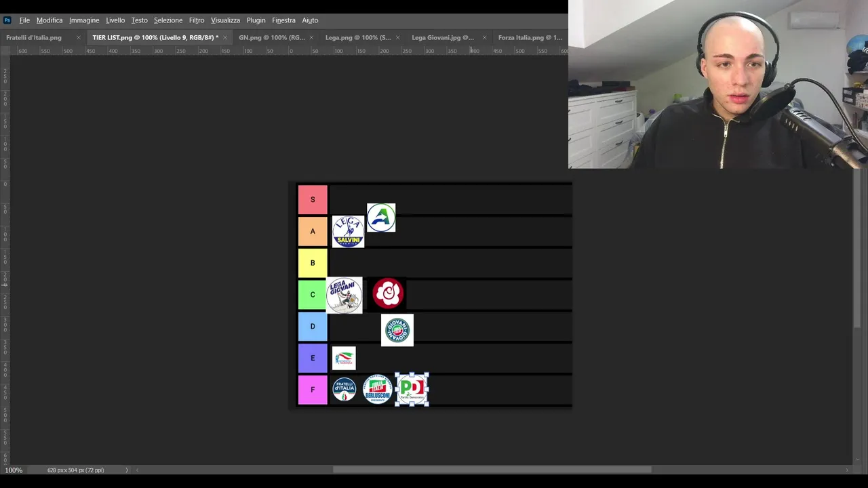The height and width of the screenshot is (488, 868).
Task: Click the 100% zoom level field
Action: (14, 470)
